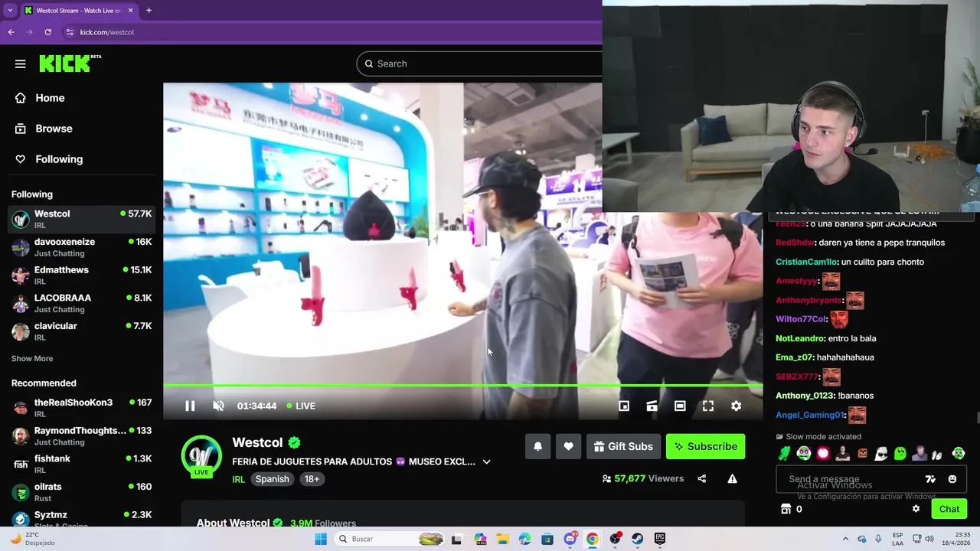The height and width of the screenshot is (551, 980).
Task: Click the Spanish language tag
Action: (272, 479)
